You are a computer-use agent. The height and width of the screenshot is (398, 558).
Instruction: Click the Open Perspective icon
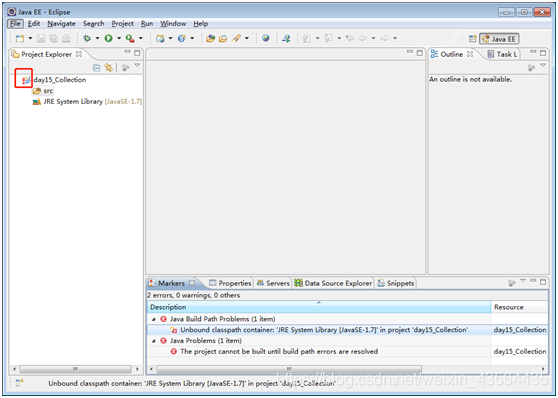coord(473,39)
